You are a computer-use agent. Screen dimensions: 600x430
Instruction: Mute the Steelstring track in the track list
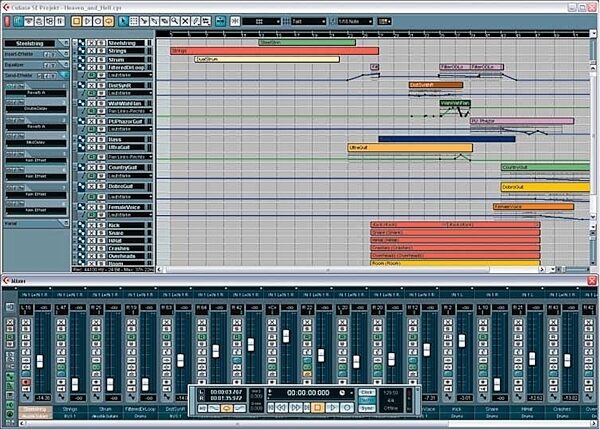(92, 43)
